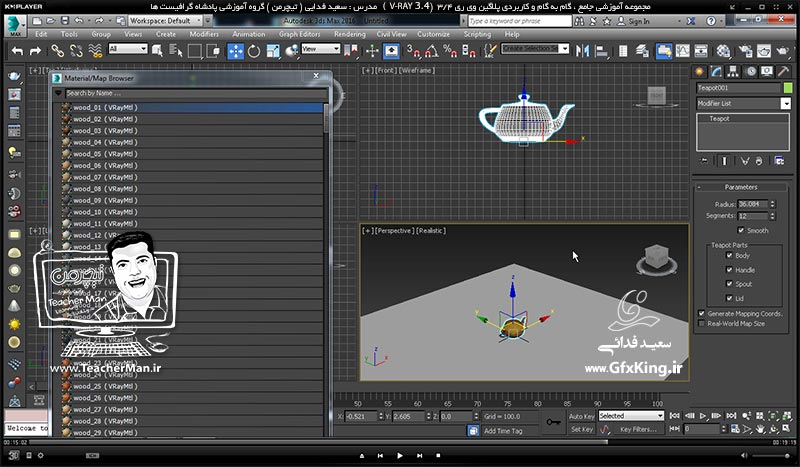The width and height of the screenshot is (800, 467).
Task: Click the Radius spinner arrows
Action: [x=773, y=204]
